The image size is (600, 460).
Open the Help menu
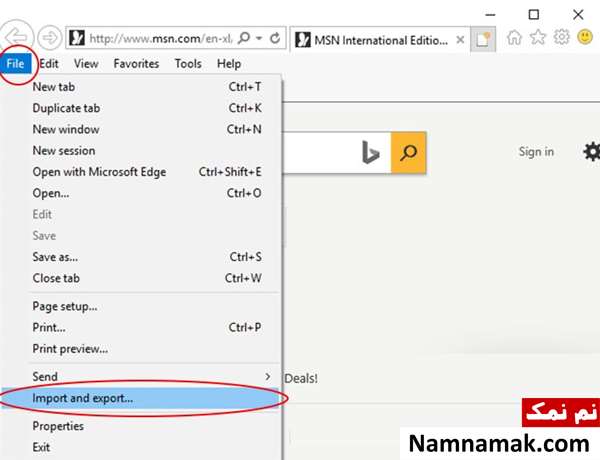coord(229,64)
